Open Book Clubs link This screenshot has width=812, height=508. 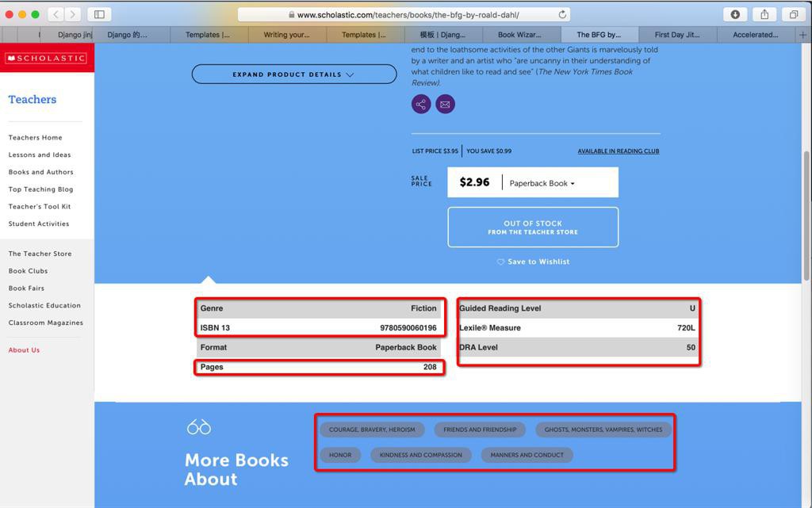click(28, 271)
